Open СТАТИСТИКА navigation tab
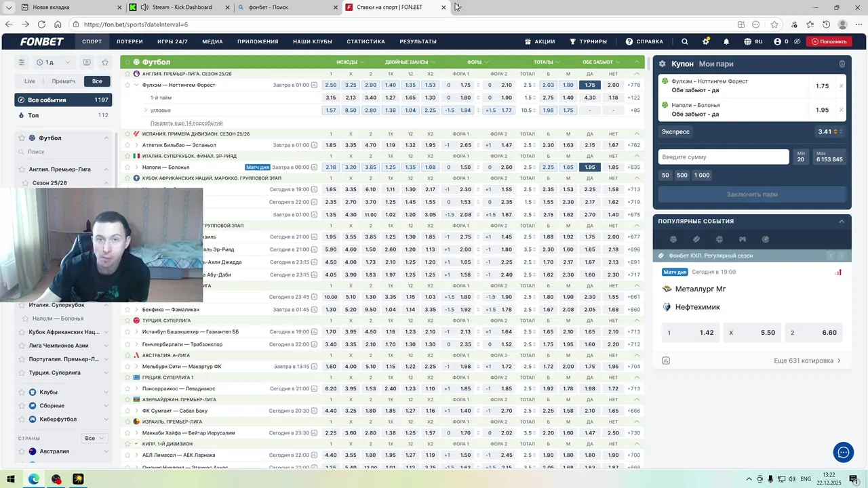The height and width of the screenshot is (488, 868). coord(366,41)
